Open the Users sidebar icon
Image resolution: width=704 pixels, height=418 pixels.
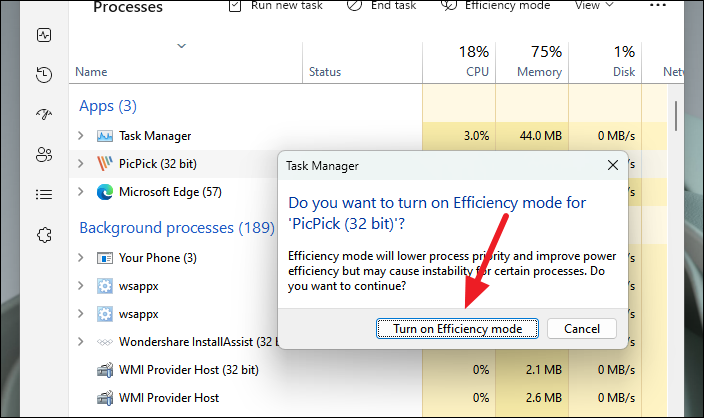click(x=44, y=154)
